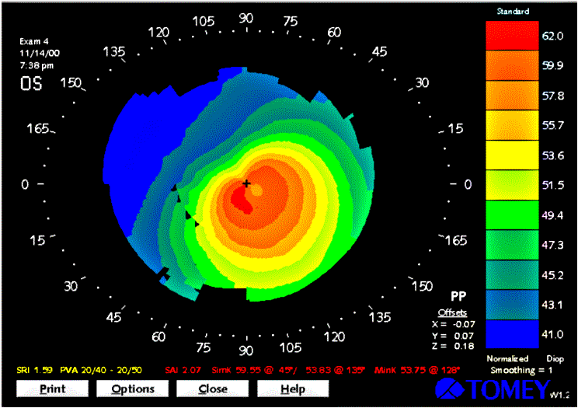Open the Help button
Image resolution: width=578 pixels, height=408 pixels.
click(293, 389)
